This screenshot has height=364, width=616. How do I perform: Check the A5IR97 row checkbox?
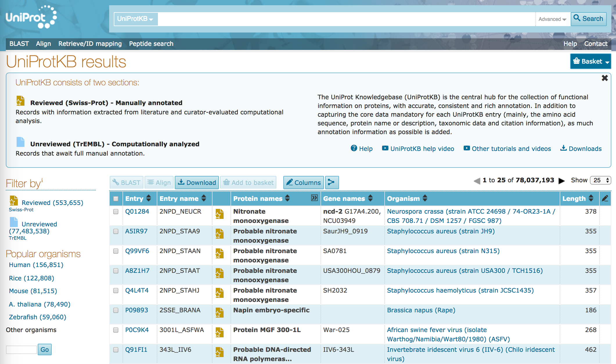click(116, 231)
